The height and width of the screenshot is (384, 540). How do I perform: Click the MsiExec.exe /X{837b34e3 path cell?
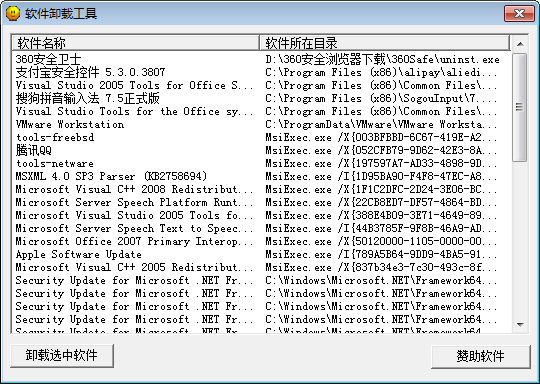[x=381, y=268]
